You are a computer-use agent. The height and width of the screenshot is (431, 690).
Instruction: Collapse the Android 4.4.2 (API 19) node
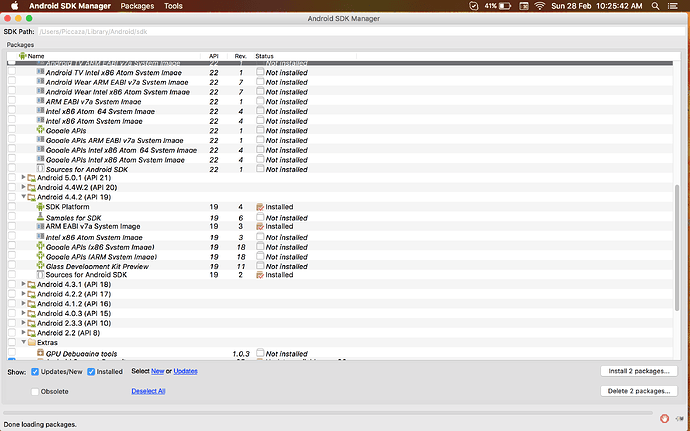23,197
